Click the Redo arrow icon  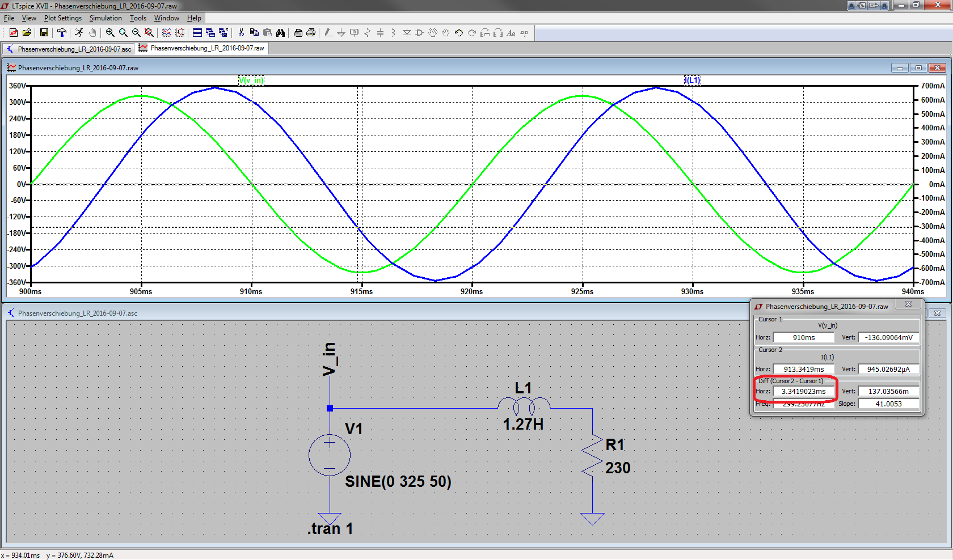coord(472,33)
